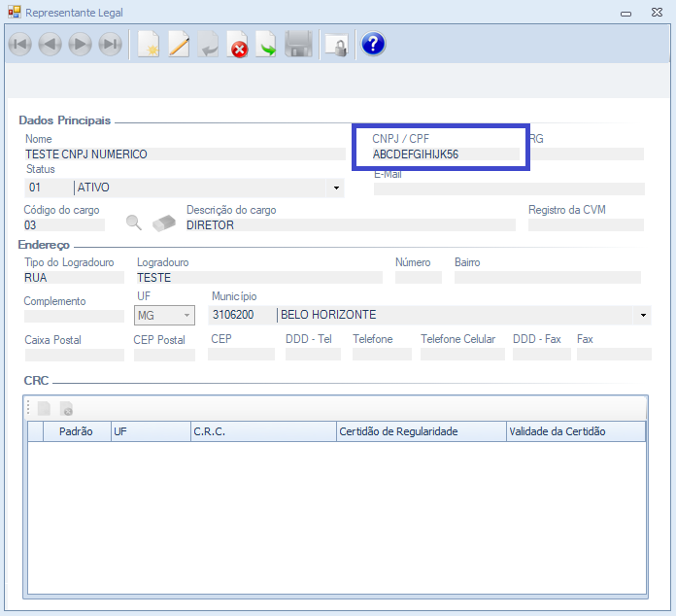Open the Município dropdown arrow
Image resolution: width=676 pixels, height=616 pixels.
pyautogui.click(x=643, y=316)
